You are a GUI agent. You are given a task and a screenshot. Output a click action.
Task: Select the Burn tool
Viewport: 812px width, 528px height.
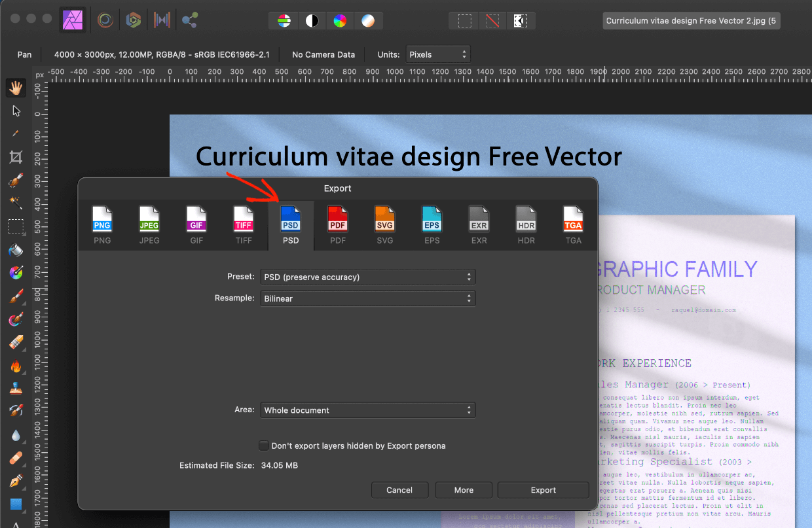pos(16,364)
